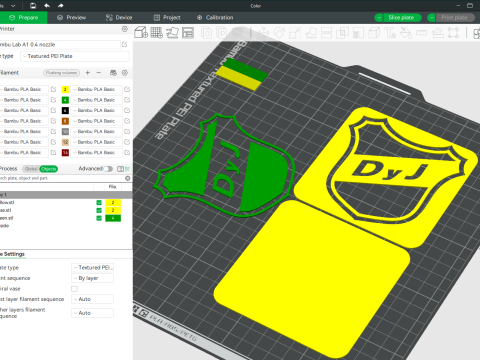Click the object search input field

pyautogui.click(x=62, y=178)
